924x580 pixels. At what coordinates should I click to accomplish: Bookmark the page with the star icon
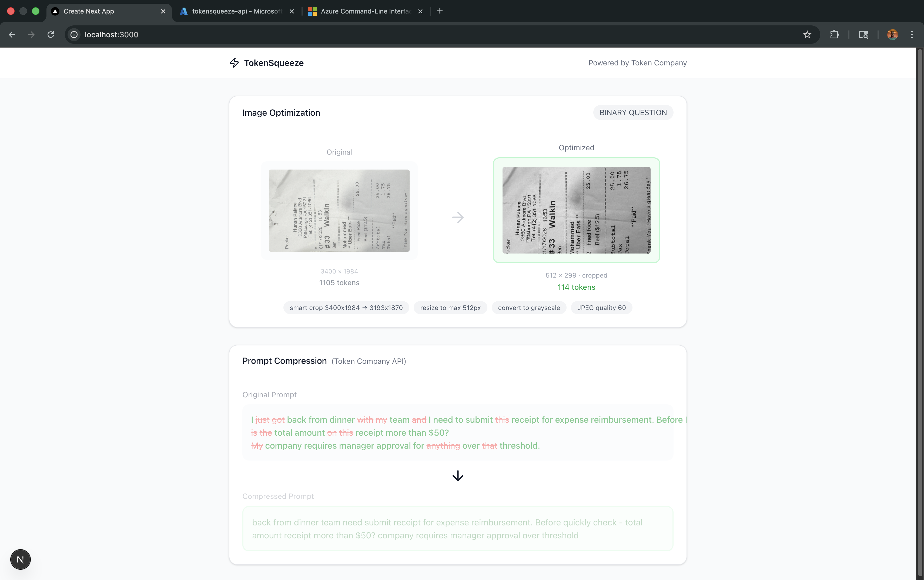click(x=807, y=35)
